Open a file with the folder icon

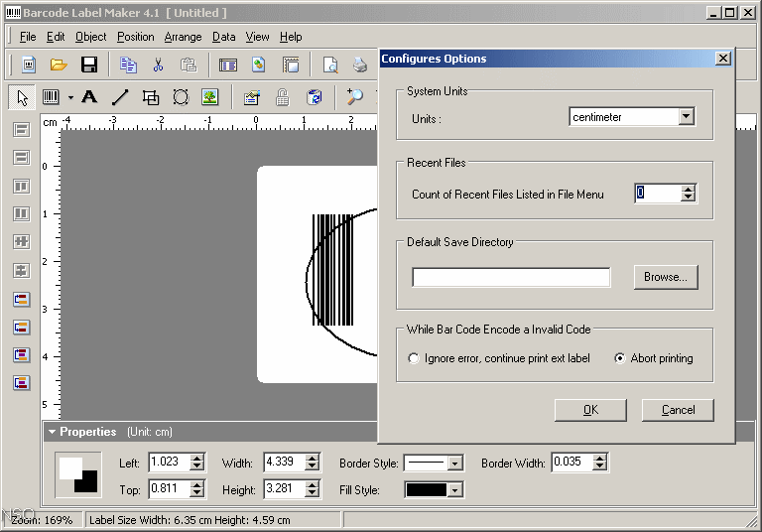pos(59,65)
